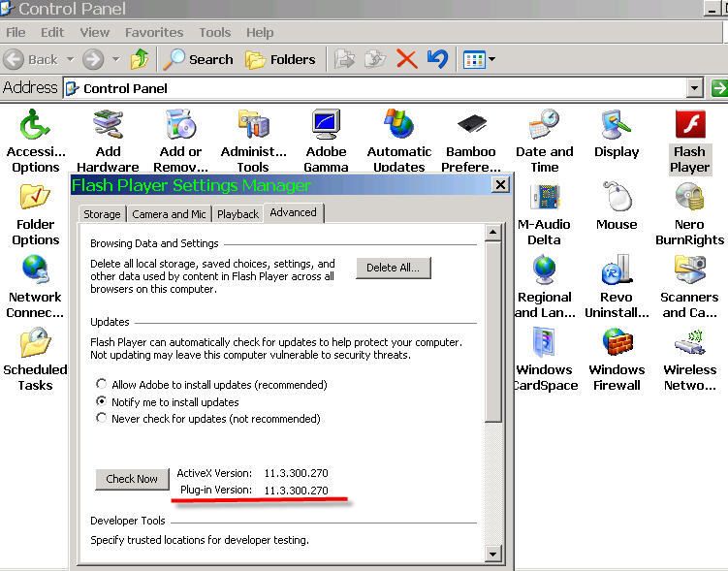This screenshot has height=571, width=728.
Task: Close the Flash Player Settings Manager
Action: click(500, 185)
